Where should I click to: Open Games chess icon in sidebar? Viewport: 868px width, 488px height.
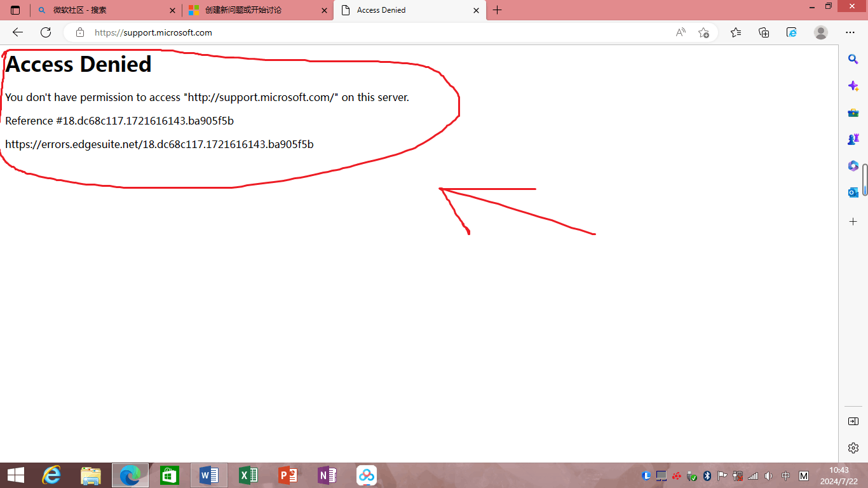point(853,139)
